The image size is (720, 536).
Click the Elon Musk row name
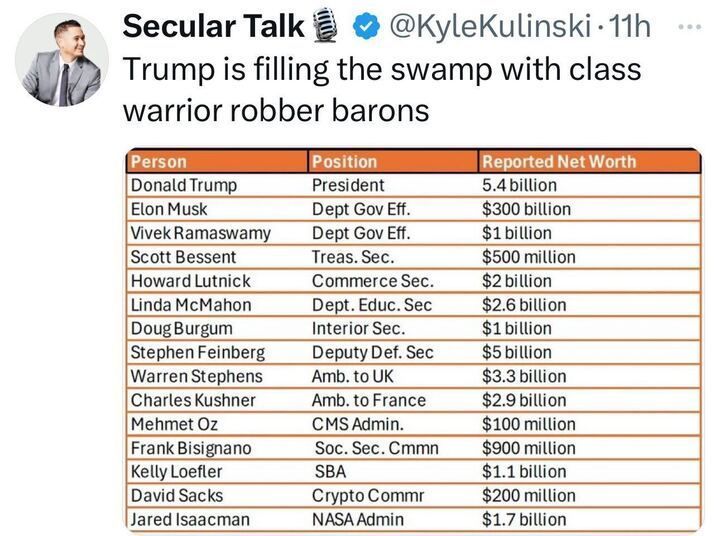point(169,209)
